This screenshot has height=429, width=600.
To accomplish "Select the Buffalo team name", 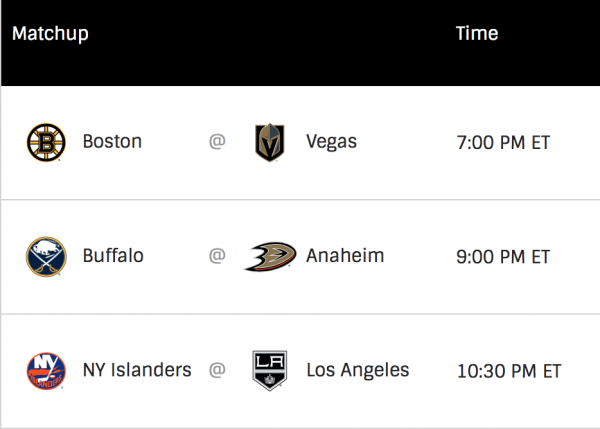I will (x=113, y=257).
